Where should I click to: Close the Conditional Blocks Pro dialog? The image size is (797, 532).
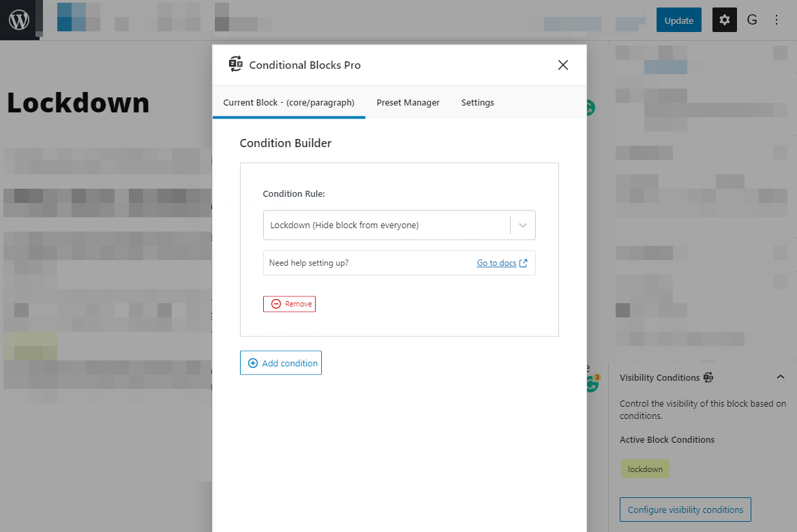coord(562,65)
